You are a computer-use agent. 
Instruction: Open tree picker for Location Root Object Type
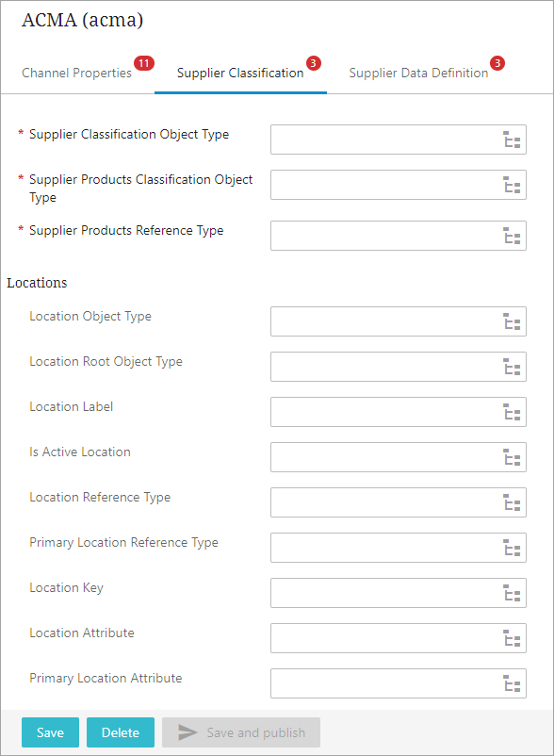pyautogui.click(x=512, y=367)
